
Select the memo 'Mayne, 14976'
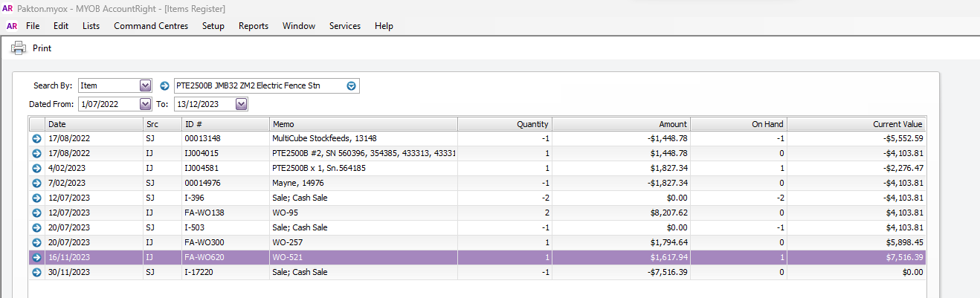297,183
